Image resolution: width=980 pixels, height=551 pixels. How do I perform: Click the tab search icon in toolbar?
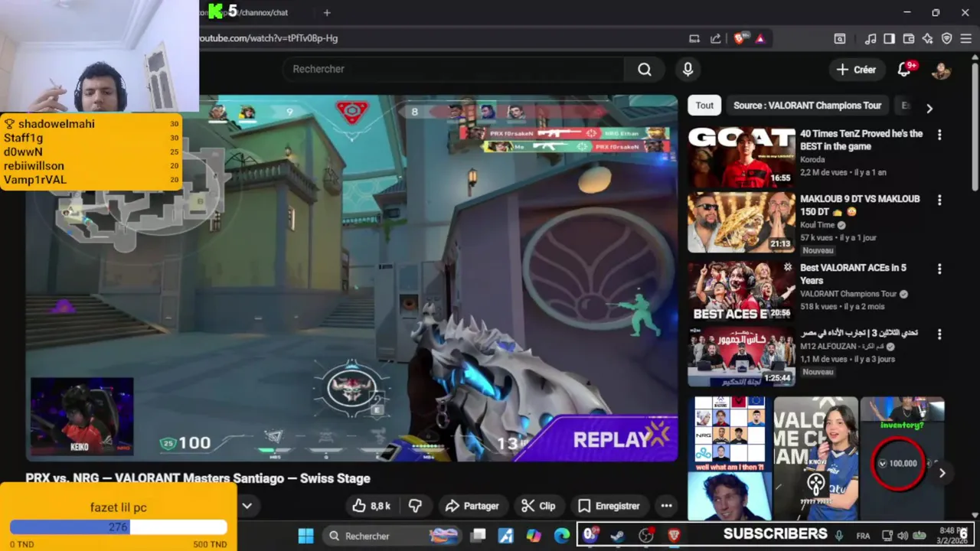(x=840, y=38)
